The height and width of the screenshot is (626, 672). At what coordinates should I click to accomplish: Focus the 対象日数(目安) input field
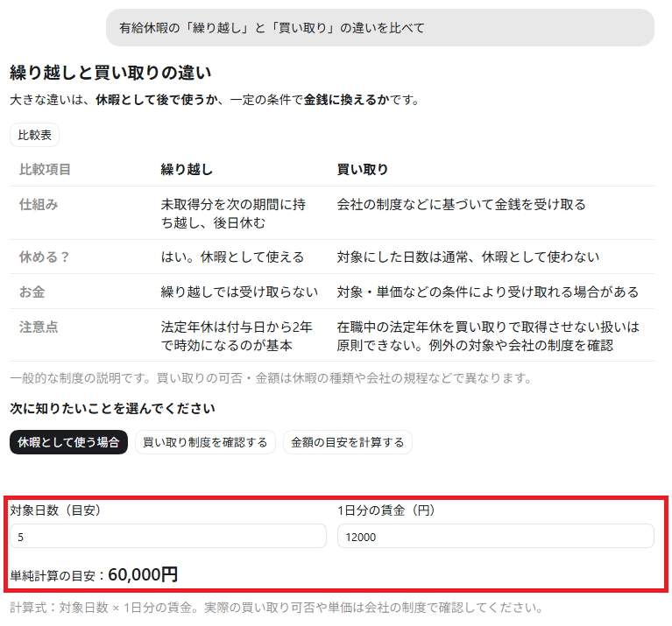pyautogui.click(x=168, y=536)
